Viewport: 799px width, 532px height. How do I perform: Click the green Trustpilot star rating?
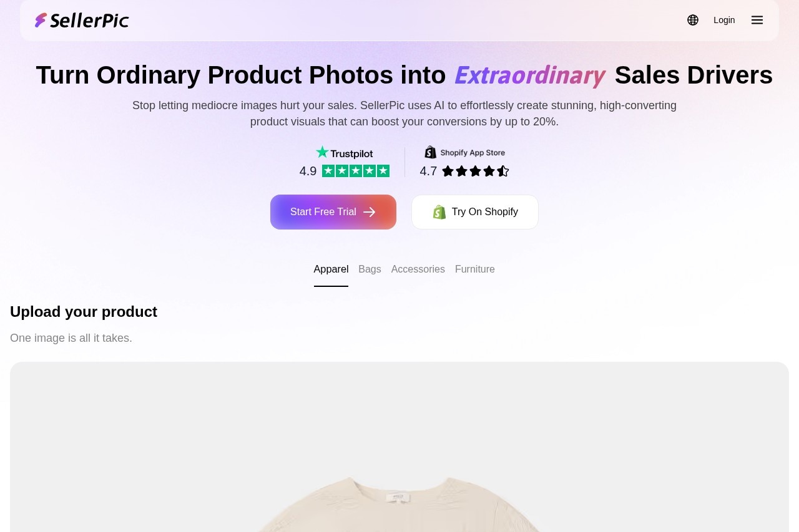[x=356, y=171]
